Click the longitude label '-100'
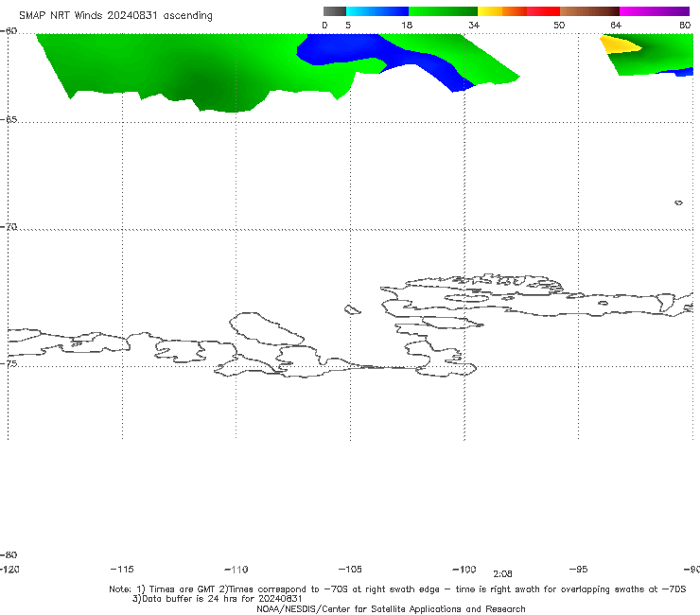Image resolution: width=700 pixels, height=615 pixels. click(x=464, y=569)
